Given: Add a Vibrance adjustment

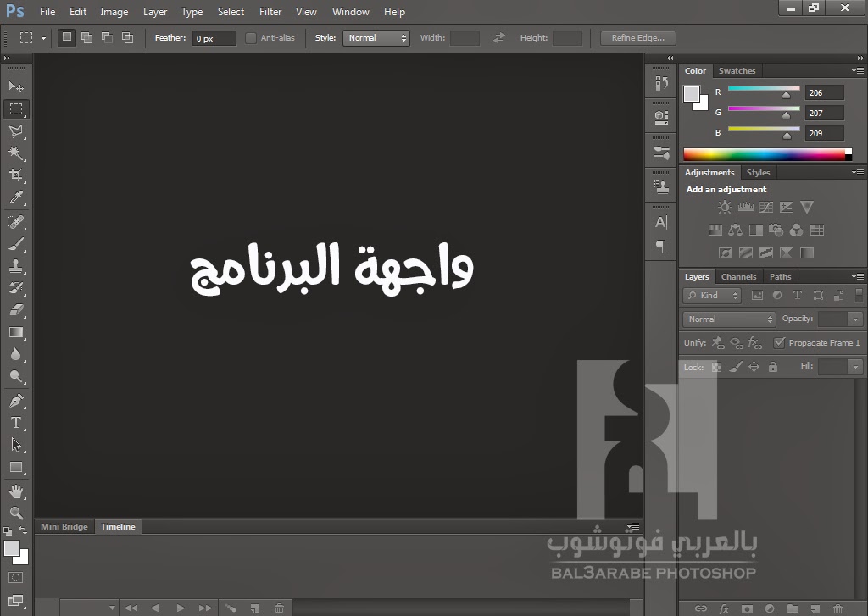Looking at the screenshot, I should click(x=807, y=208).
